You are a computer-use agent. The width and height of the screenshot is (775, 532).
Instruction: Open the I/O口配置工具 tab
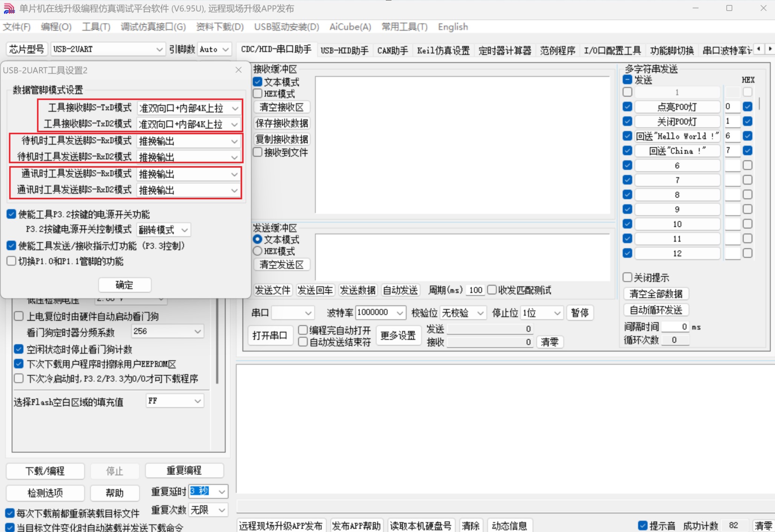612,50
